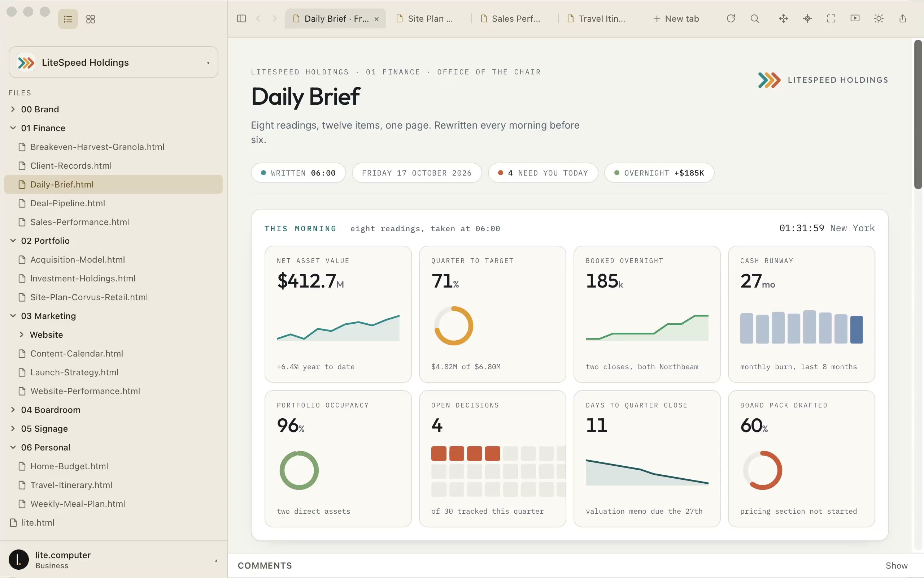Click the four-way move arrows icon
The width and height of the screenshot is (924, 578).
pos(784,18)
